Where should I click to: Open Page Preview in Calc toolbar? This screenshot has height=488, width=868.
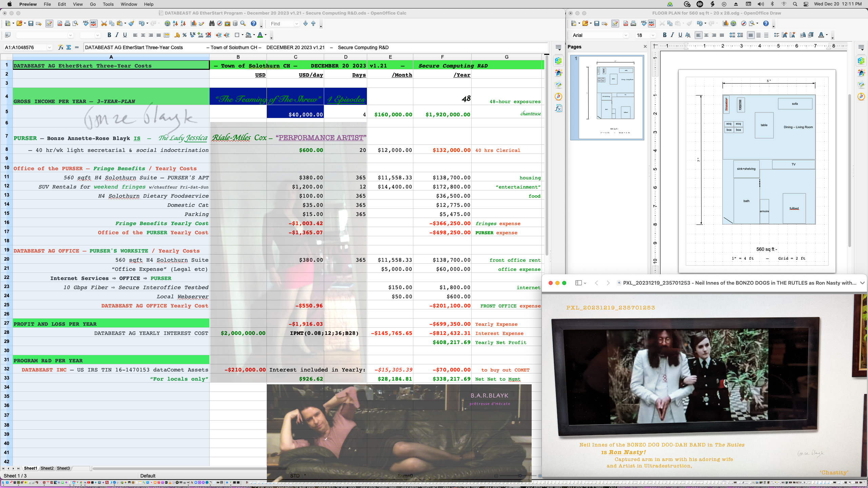(75, 23)
